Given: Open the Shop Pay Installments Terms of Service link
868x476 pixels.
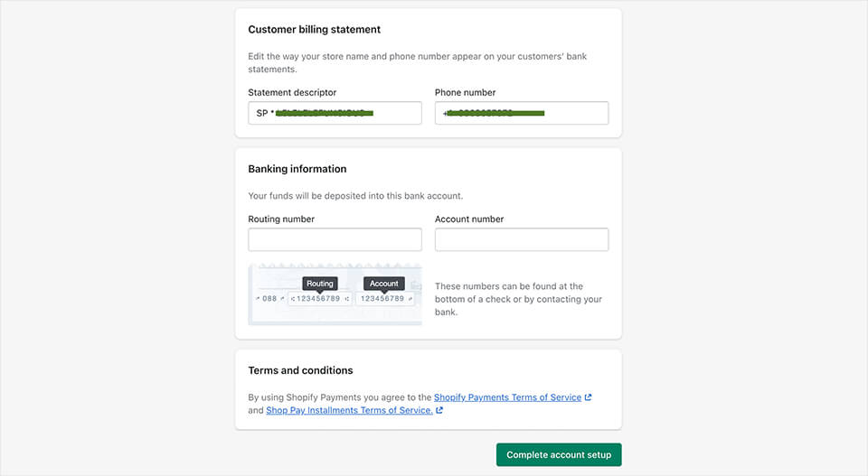Looking at the screenshot, I should click(x=349, y=410).
